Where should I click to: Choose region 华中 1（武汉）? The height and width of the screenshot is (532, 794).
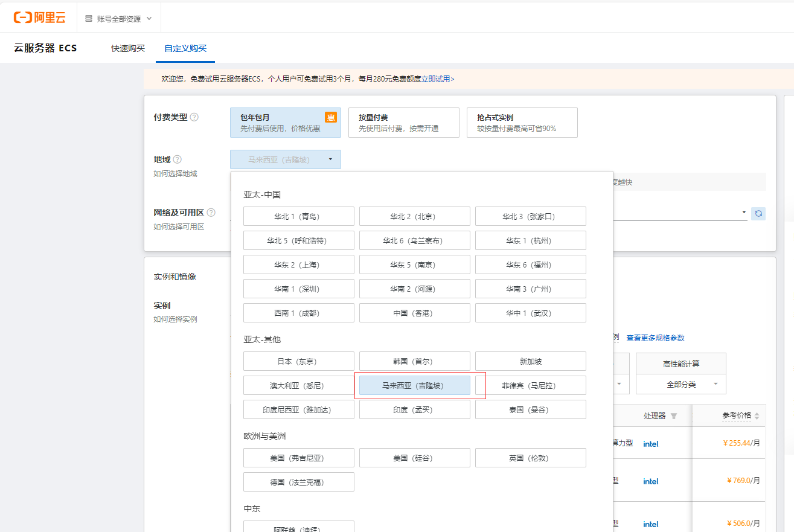point(531,313)
